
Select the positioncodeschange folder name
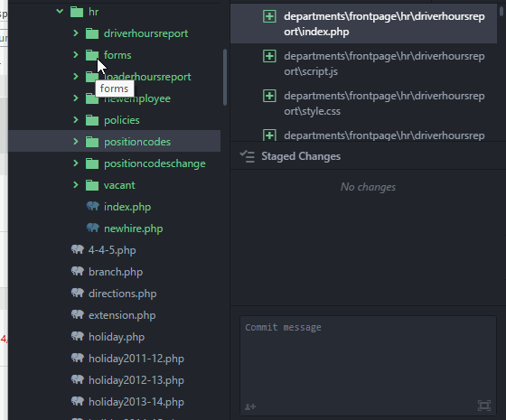point(155,163)
